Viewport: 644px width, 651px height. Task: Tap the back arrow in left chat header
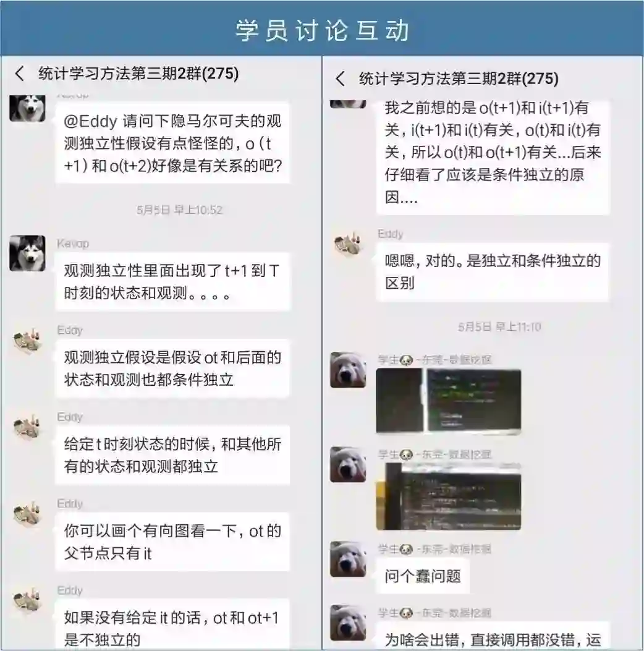(20, 74)
